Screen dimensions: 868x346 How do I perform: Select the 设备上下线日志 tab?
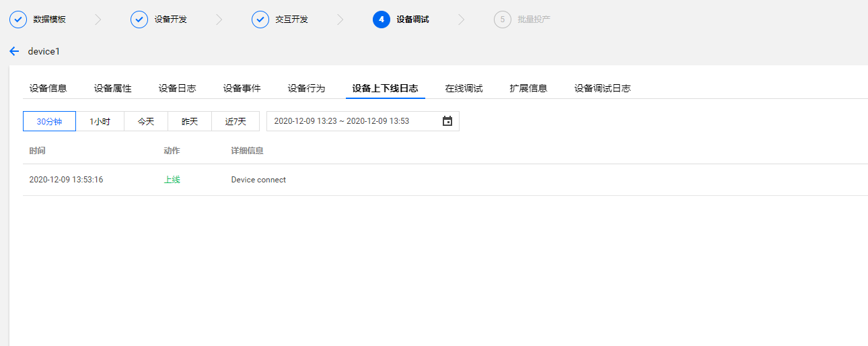coord(386,88)
